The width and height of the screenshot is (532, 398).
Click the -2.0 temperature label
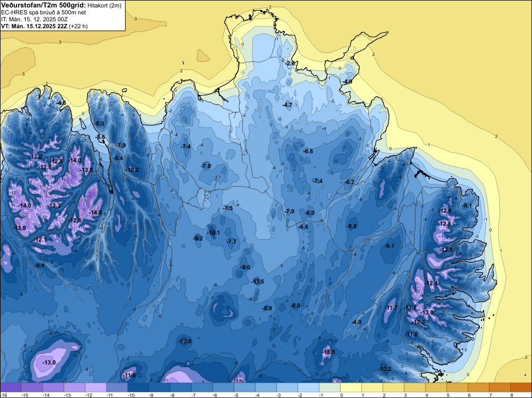click(290, 63)
